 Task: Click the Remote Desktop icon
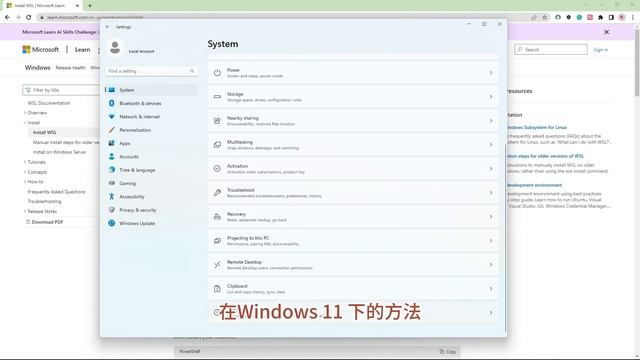pyautogui.click(x=217, y=265)
